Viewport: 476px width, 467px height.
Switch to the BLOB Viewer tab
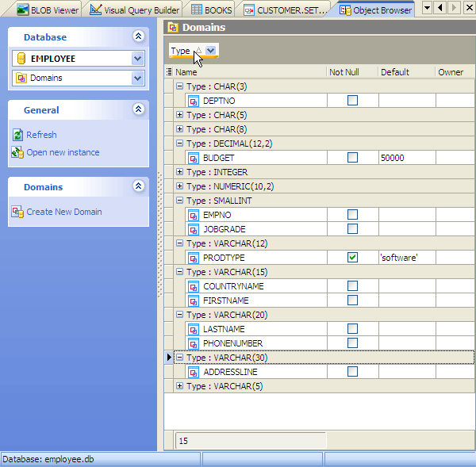(x=48, y=10)
